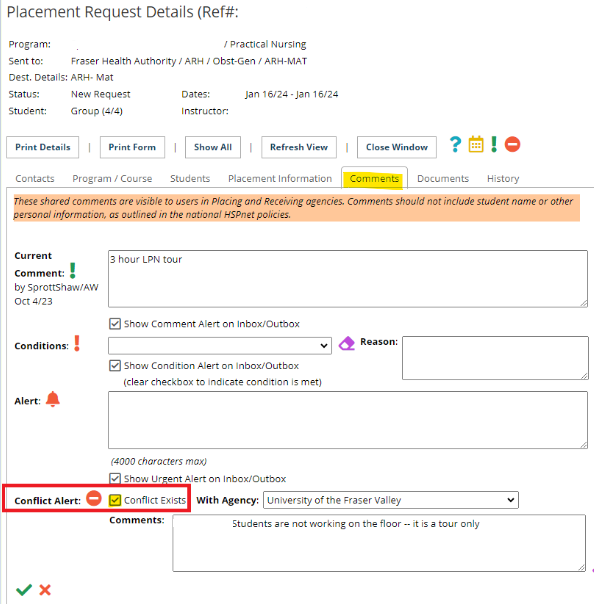Switch to the Placement Information tab
Screen dimensions: 594x604
click(x=280, y=179)
